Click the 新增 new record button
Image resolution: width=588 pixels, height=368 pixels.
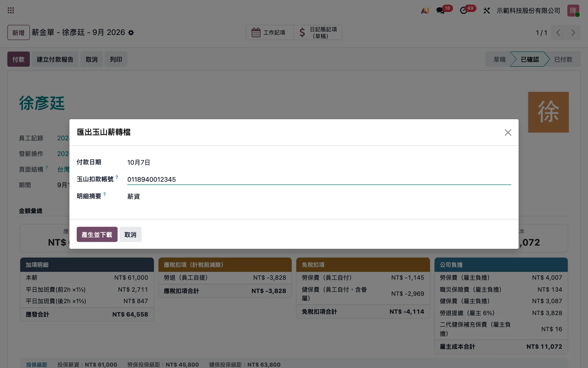[x=18, y=32]
